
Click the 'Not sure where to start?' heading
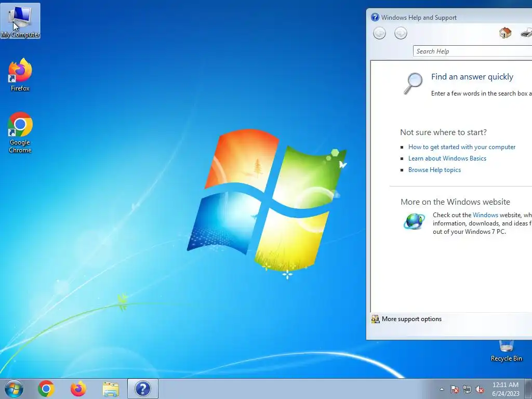[x=443, y=132]
